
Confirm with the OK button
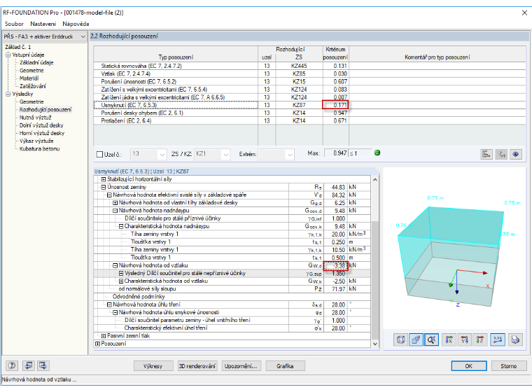[468, 366]
